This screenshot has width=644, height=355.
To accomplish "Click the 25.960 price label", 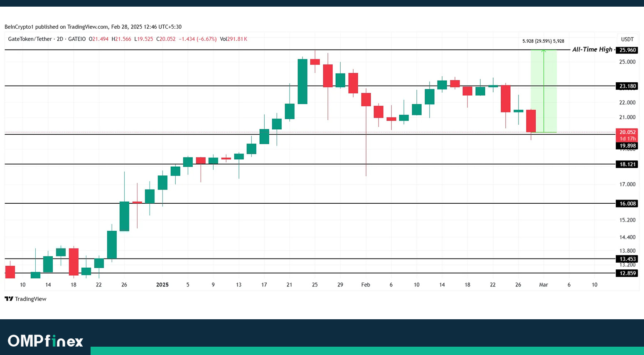I will click(x=627, y=50).
